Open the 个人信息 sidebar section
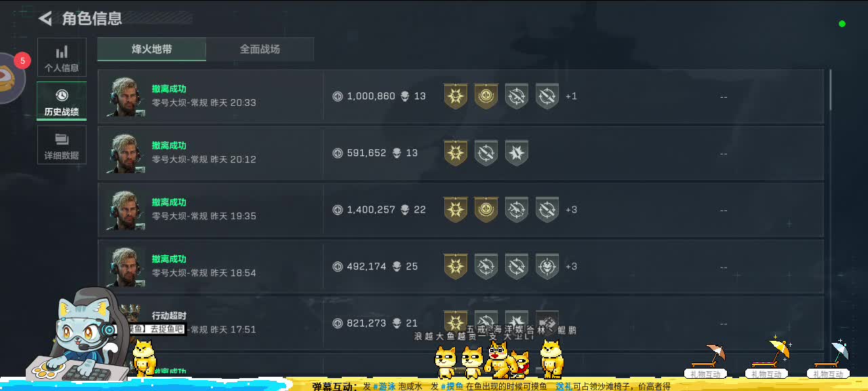The width and height of the screenshot is (868, 391). (62, 58)
